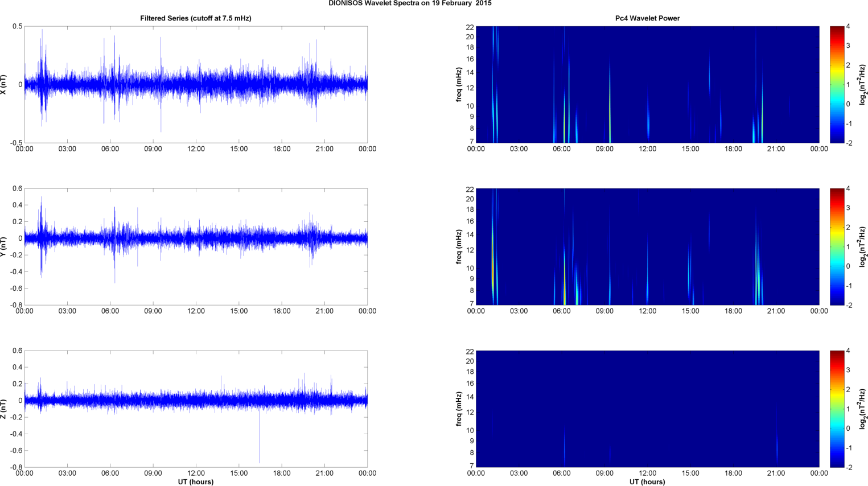
Task: Click 'UT (hours)' under the Z time series
Action: 196,482
